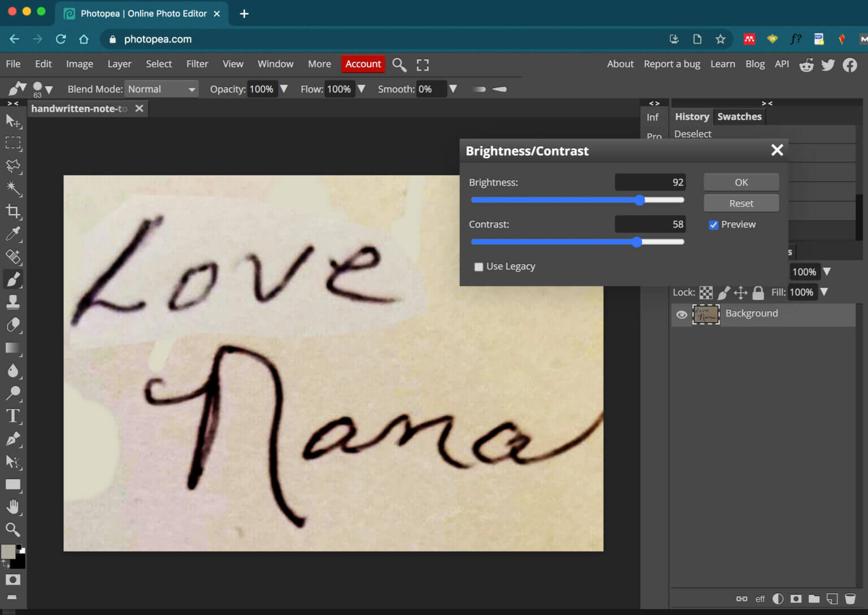This screenshot has height=615, width=868.
Task: Open the new adjustment layer menu
Action: point(778,599)
